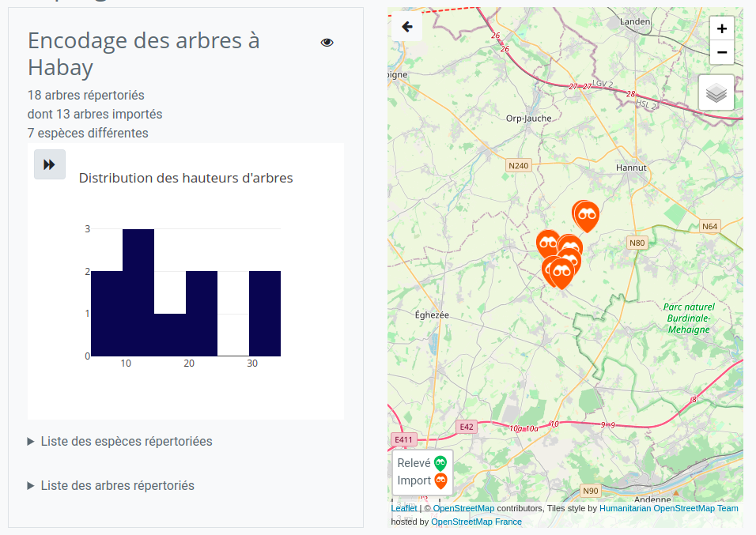Zoom out on the map
The width and height of the screenshot is (756, 535).
[x=722, y=52]
